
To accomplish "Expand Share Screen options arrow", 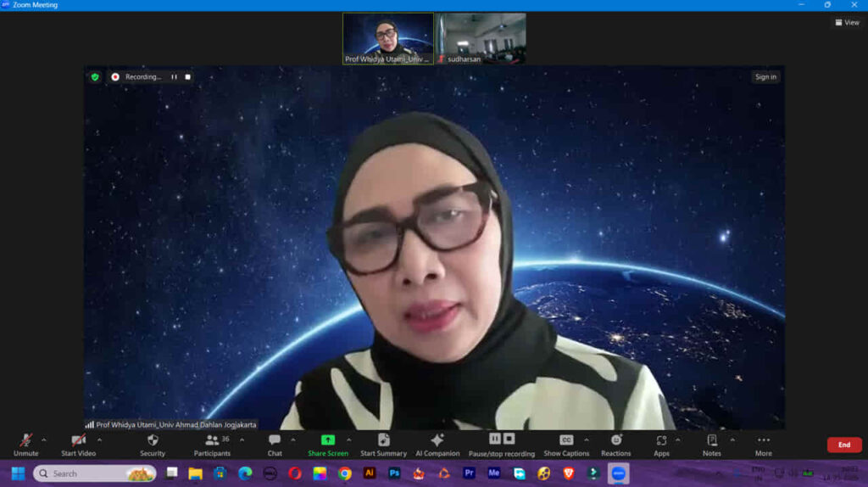I will (348, 439).
